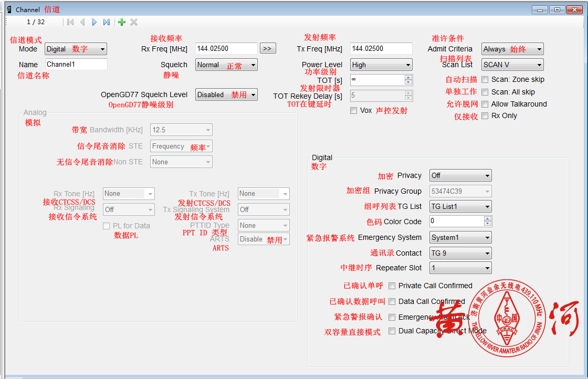
Task: Click the channel Name input field
Action: (x=75, y=64)
